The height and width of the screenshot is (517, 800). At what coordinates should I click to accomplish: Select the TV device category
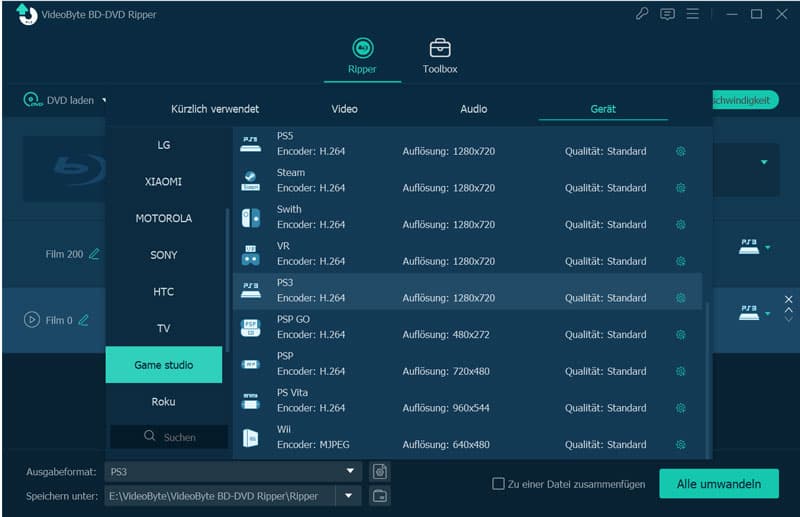pos(164,329)
